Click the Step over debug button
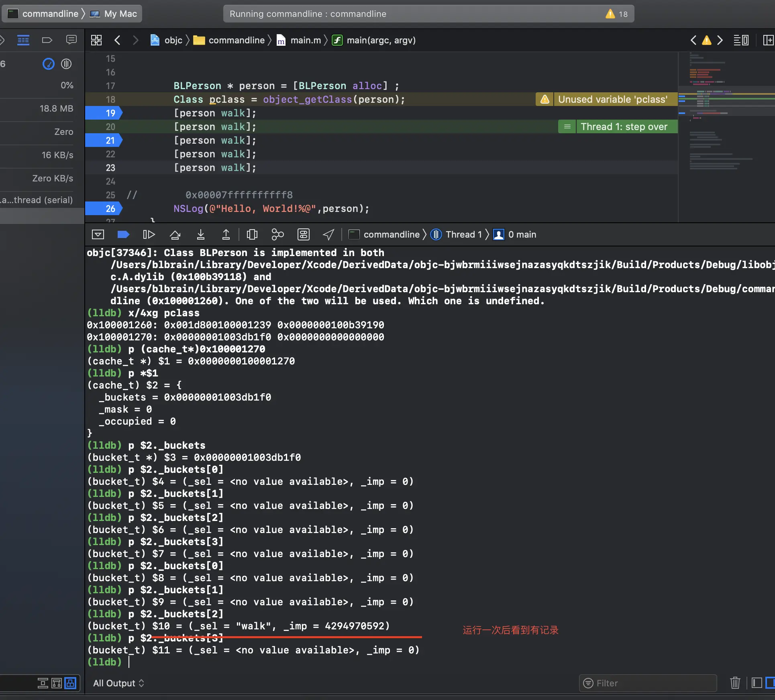The image size is (775, 700). click(175, 234)
